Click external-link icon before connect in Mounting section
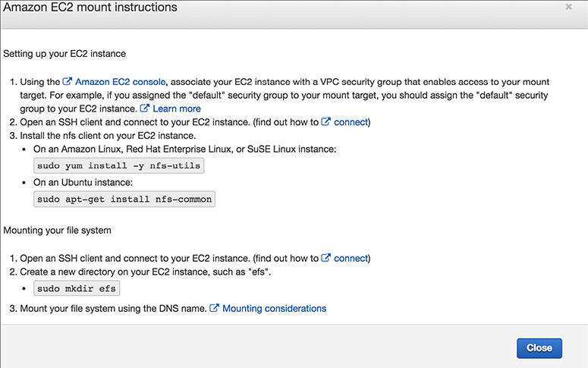 pyautogui.click(x=326, y=258)
